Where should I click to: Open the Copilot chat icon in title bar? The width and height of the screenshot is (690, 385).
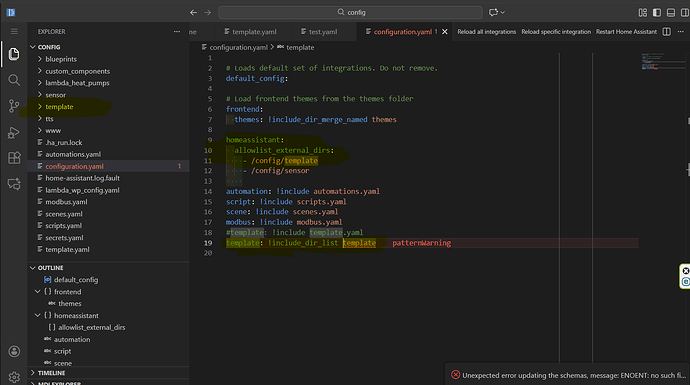click(x=493, y=12)
